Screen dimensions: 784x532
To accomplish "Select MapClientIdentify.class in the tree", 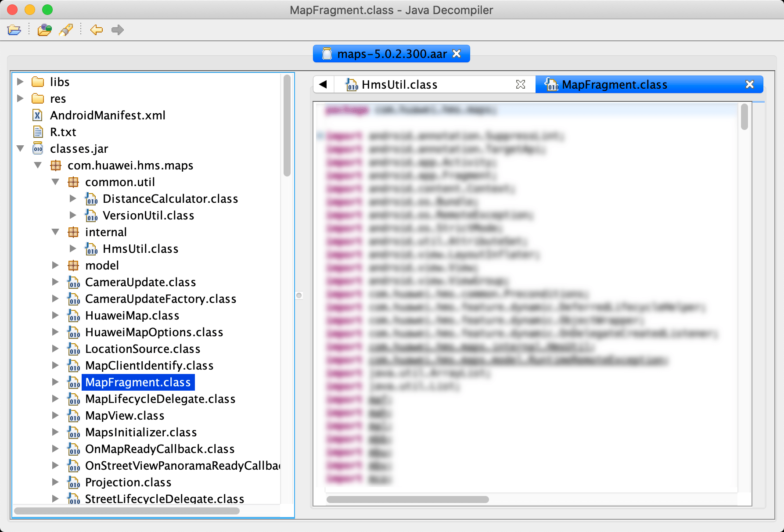I will click(x=149, y=366).
